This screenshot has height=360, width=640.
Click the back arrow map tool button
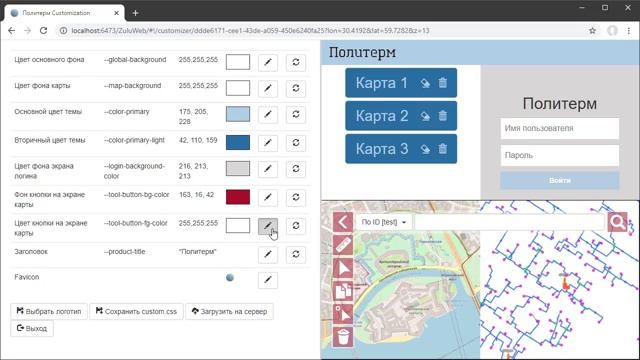(343, 222)
